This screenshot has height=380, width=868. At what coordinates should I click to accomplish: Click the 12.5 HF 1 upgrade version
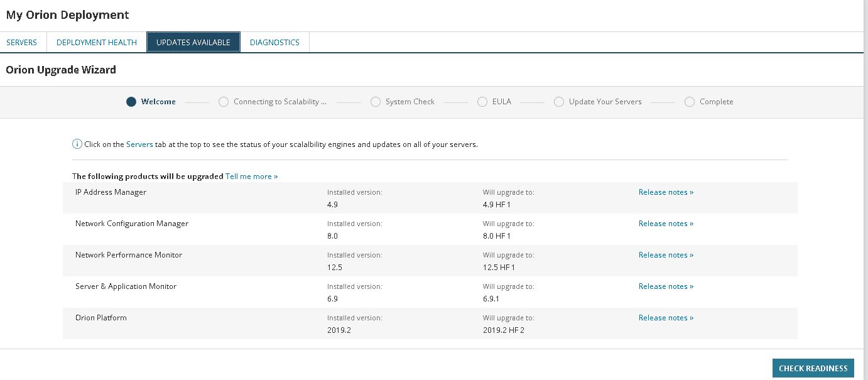point(499,268)
